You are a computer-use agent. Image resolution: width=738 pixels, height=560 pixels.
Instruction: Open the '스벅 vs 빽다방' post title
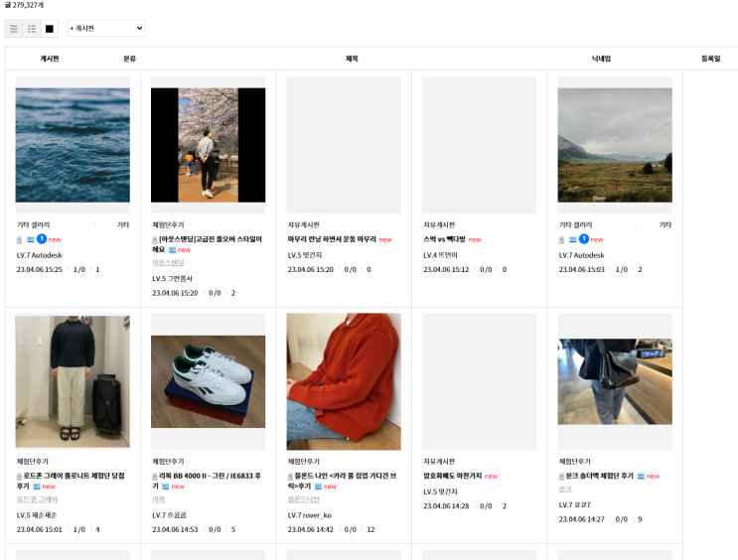coord(444,239)
